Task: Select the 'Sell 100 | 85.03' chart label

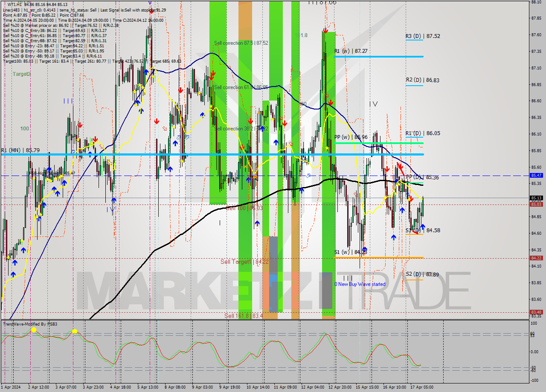Action: pyautogui.click(x=244, y=208)
